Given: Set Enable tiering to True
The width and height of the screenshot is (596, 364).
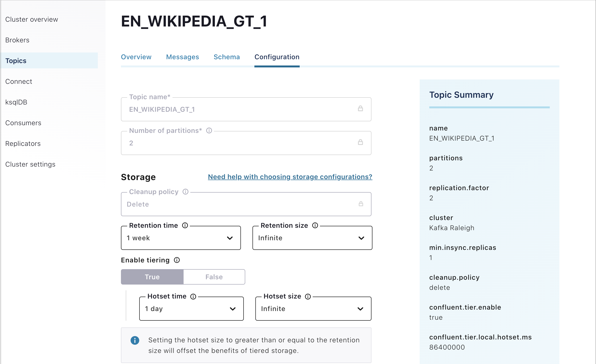Looking at the screenshot, I should pyautogui.click(x=152, y=277).
